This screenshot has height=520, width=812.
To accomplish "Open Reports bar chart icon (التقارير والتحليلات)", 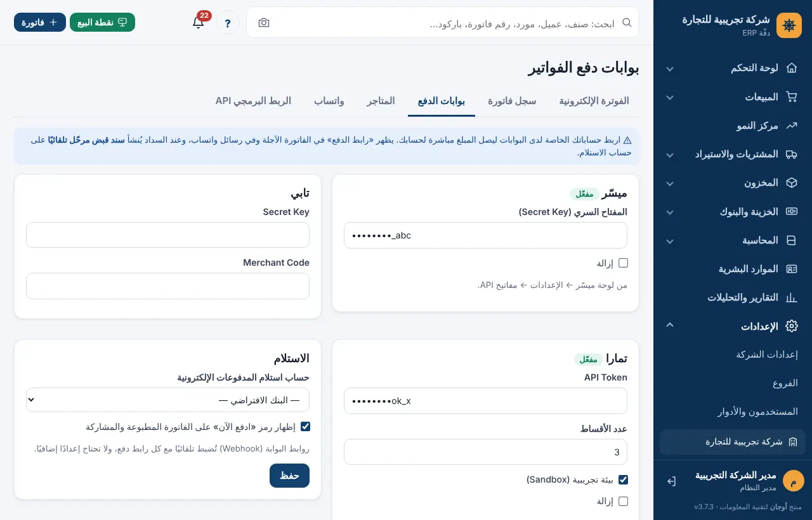I will 791,297.
